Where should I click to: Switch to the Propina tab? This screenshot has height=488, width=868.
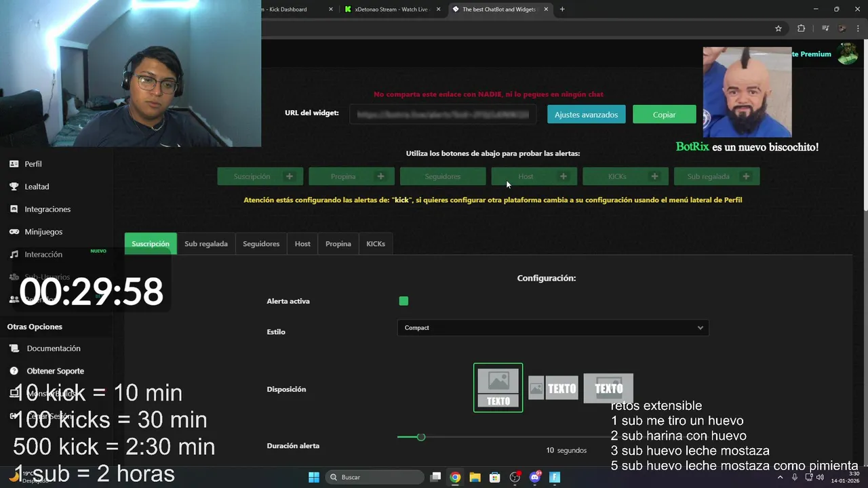(338, 244)
